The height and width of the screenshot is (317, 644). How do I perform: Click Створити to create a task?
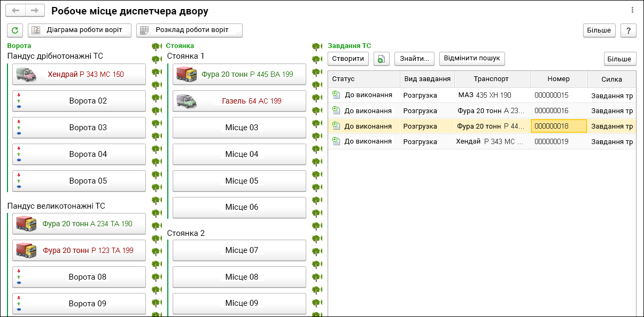(x=348, y=59)
